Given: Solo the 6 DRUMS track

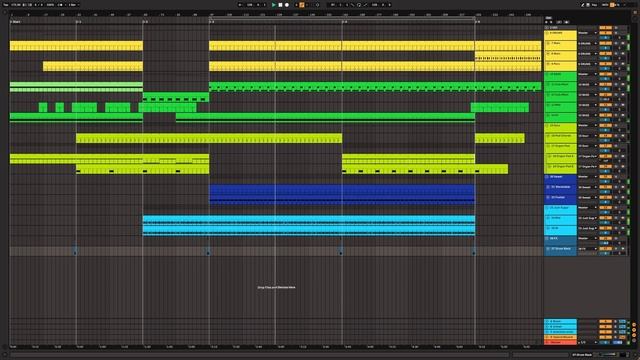Looking at the screenshot, I should (616, 33).
